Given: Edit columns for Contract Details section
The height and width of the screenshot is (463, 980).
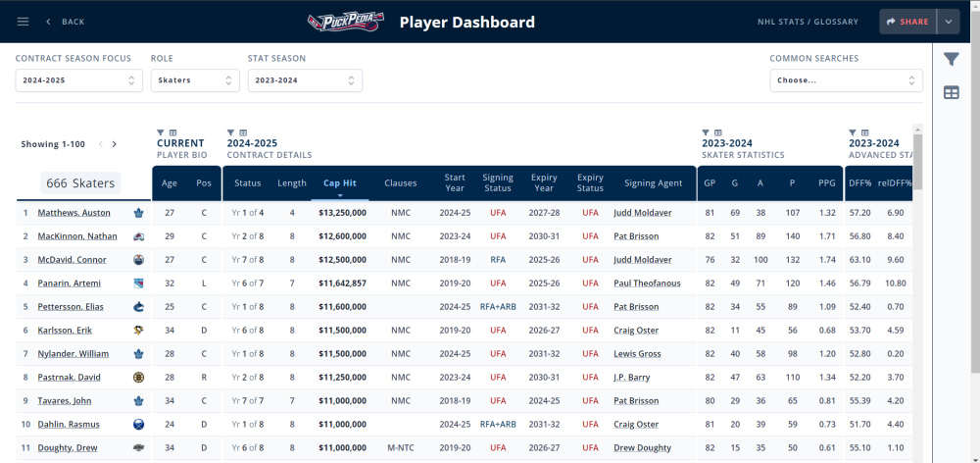Looking at the screenshot, I should [x=243, y=132].
